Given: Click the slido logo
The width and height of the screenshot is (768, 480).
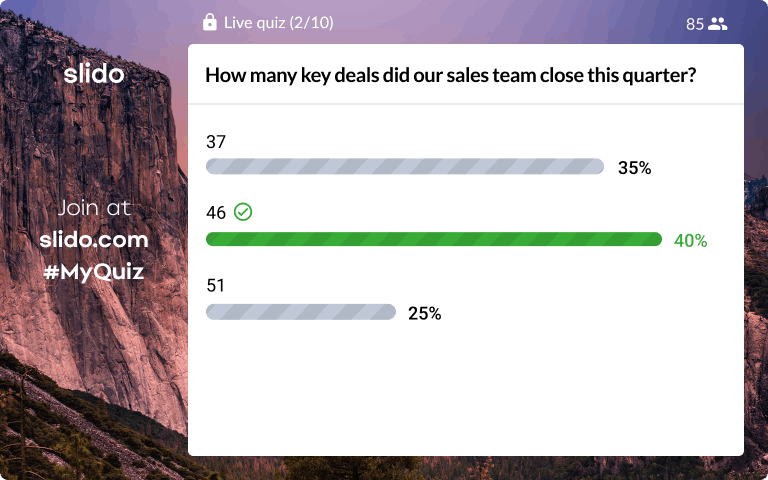Looking at the screenshot, I should click(94, 74).
